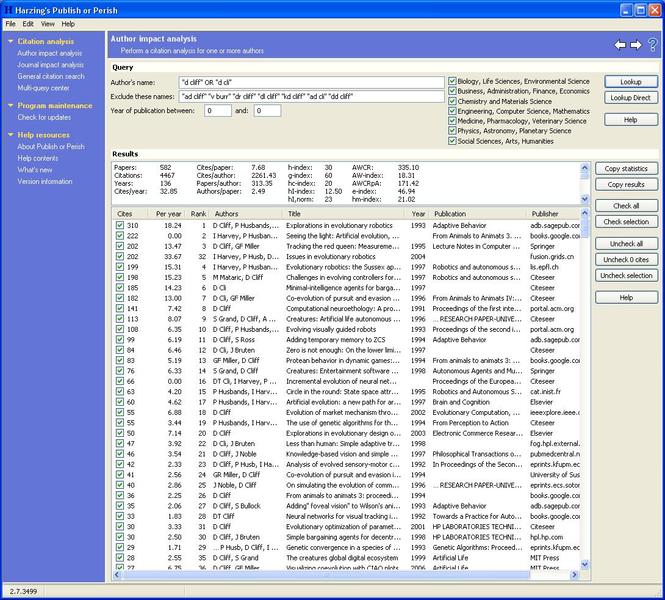665x600 pixels.
Task: Click the Check all button
Action: [626, 206]
